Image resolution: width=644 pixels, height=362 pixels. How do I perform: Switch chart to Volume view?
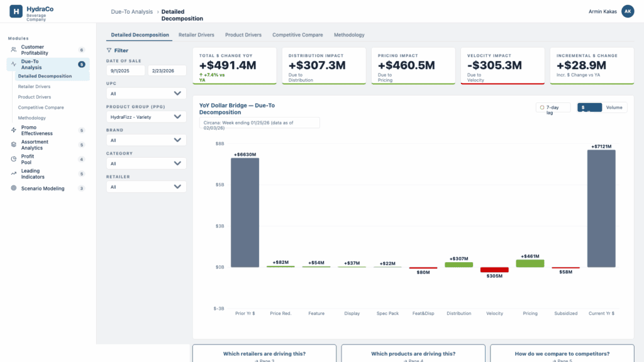tap(614, 107)
